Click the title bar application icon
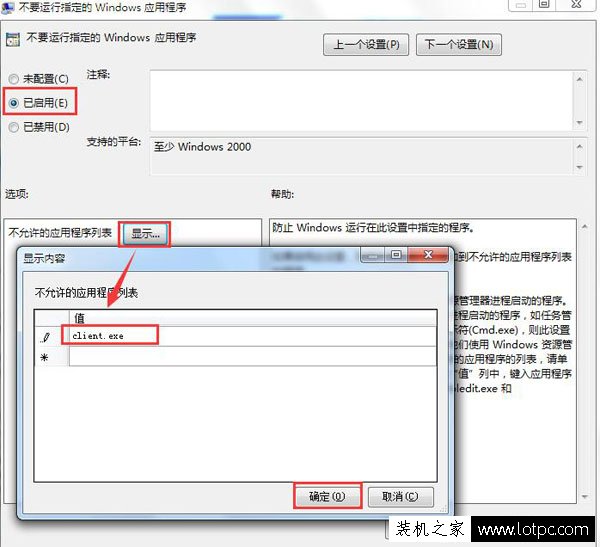Screen dimensions: 600x547 click(x=8, y=7)
